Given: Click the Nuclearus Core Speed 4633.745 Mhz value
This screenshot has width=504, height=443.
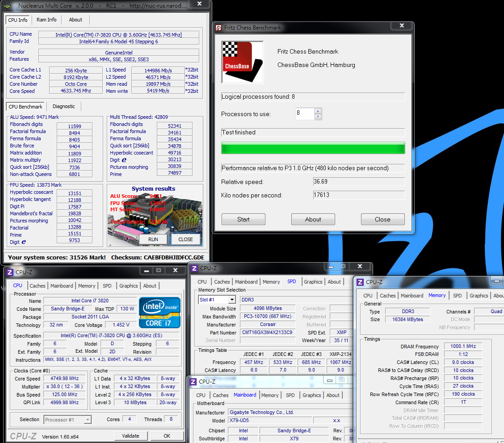Looking at the screenshot, I should point(76,91).
